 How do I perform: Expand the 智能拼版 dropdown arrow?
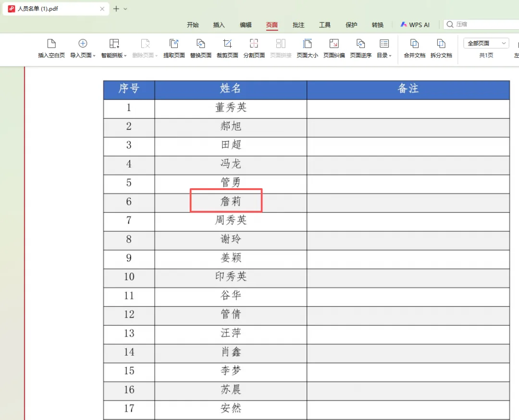coord(125,56)
